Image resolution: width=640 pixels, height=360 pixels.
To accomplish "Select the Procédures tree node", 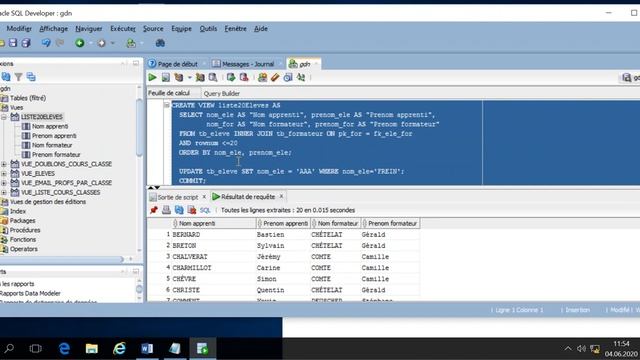I will pos(25,230).
